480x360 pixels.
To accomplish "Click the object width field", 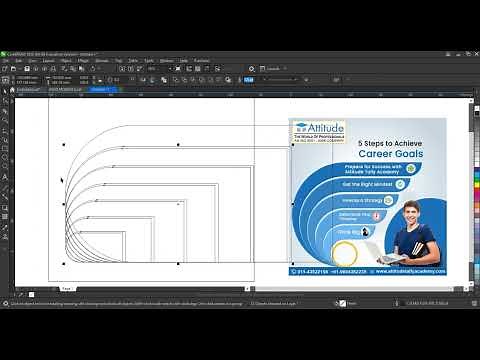I will (x=62, y=78).
